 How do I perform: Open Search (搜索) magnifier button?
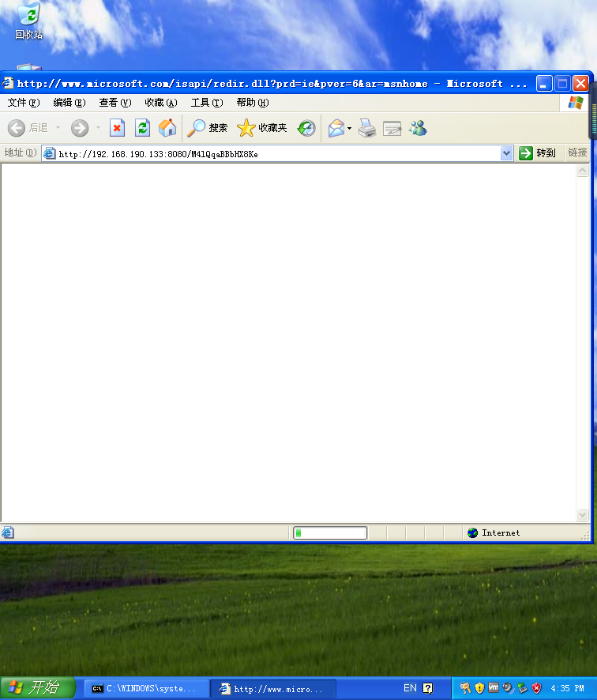[208, 128]
